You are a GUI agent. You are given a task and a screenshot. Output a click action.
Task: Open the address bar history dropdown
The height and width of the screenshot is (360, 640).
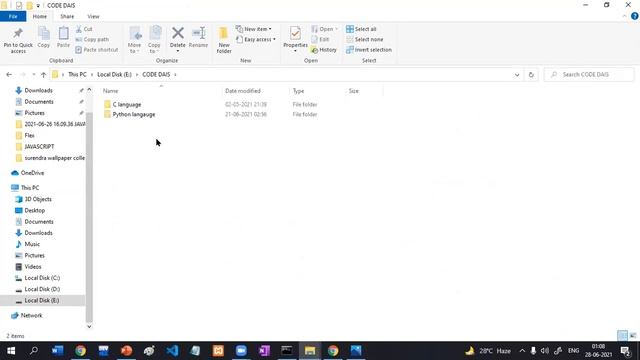click(517, 75)
